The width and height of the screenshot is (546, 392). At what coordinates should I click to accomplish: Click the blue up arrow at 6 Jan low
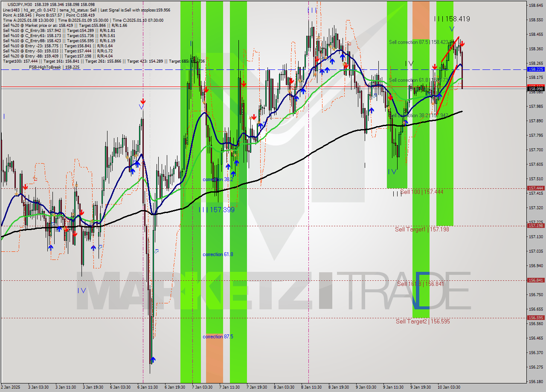click(153, 360)
